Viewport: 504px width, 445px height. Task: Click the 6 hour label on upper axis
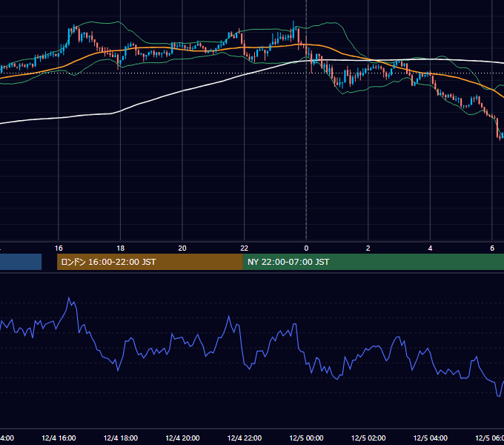click(x=492, y=248)
